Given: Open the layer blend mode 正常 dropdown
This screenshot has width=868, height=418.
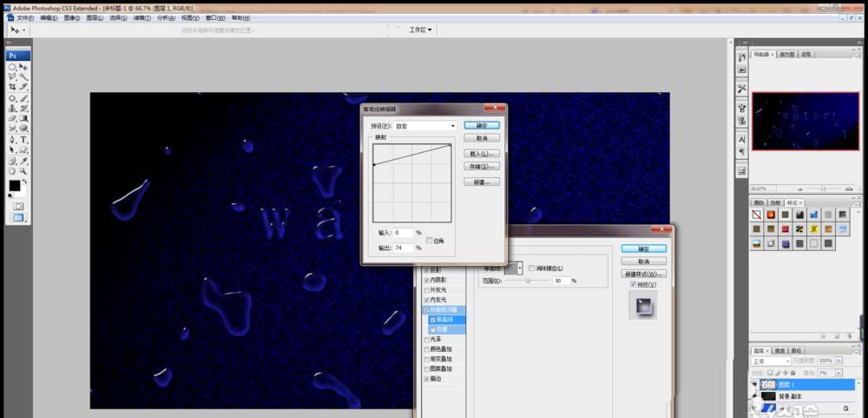Looking at the screenshot, I should tap(771, 360).
